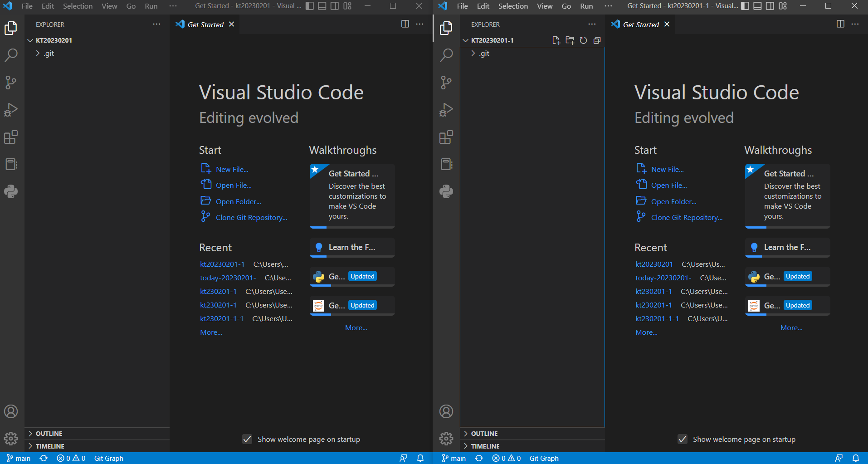This screenshot has width=868, height=464.
Task: Click New Folder icon in KT20230201-1 explorer header
Action: pos(570,40)
